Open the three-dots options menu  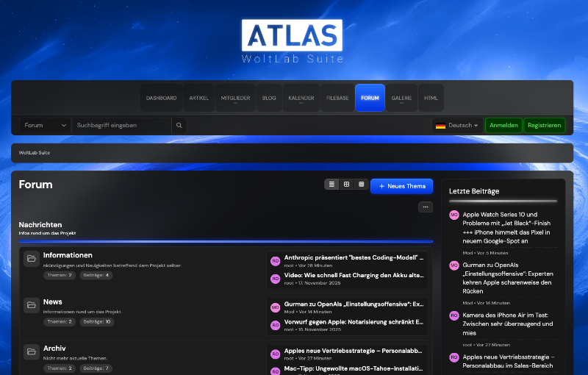pos(426,207)
